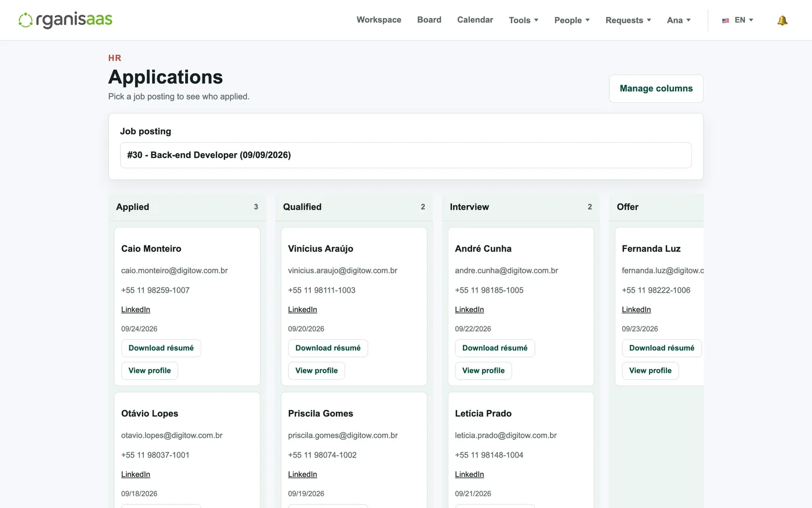The height and width of the screenshot is (508, 812).
Task: Click email caio.monteiro@digitow.com.br
Action: [175, 271]
